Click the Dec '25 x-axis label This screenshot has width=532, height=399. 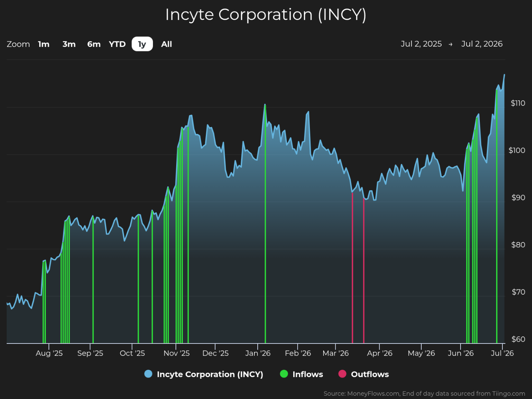point(215,353)
